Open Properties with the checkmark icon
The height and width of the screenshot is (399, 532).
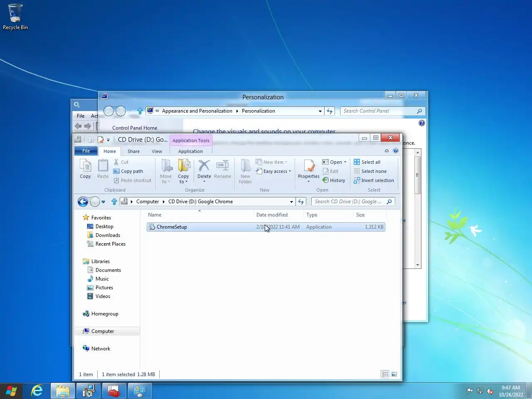coord(309,165)
